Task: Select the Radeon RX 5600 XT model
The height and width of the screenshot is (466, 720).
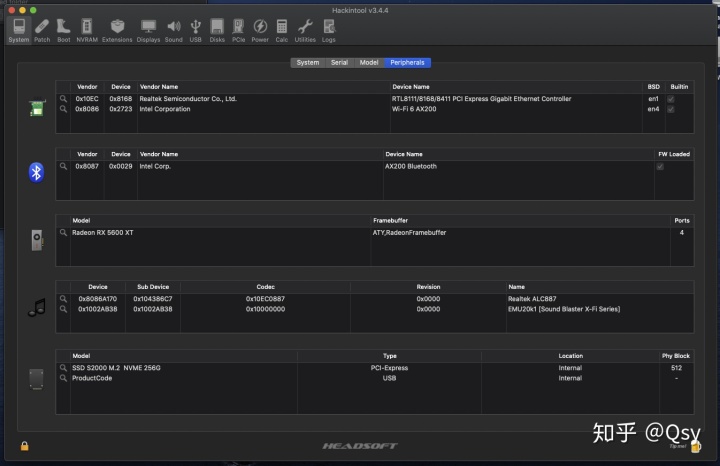Action: 102,233
